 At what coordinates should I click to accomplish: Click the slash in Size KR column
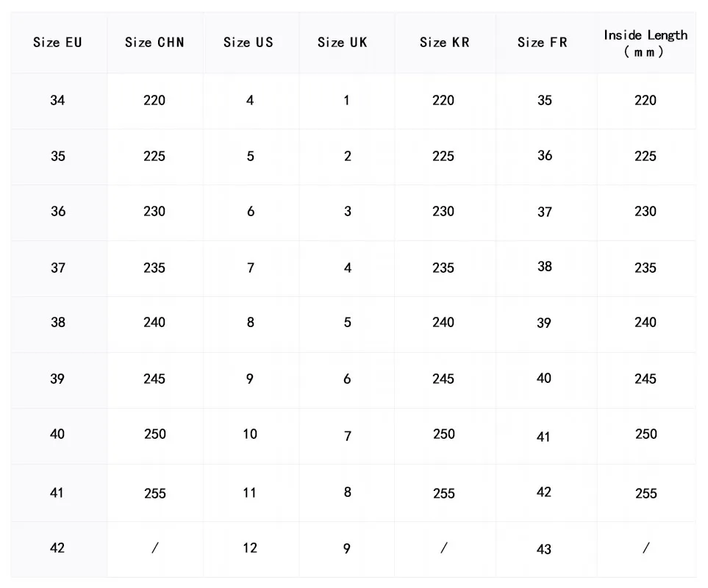pos(443,548)
